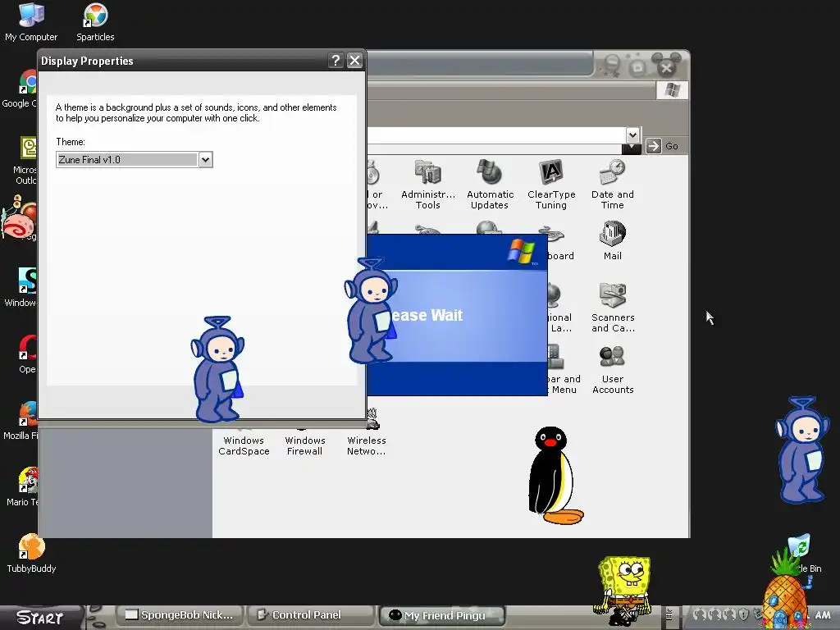Close the Control Panel with the Mickey-ear button
Image resolution: width=840 pixels, height=630 pixels.
coord(666,66)
